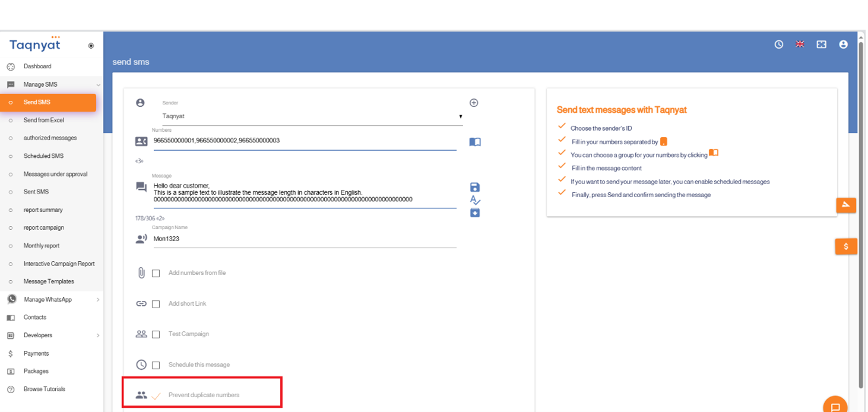868x412 pixels.
Task: Click the tip 'Fill in the message content'
Action: (607, 168)
